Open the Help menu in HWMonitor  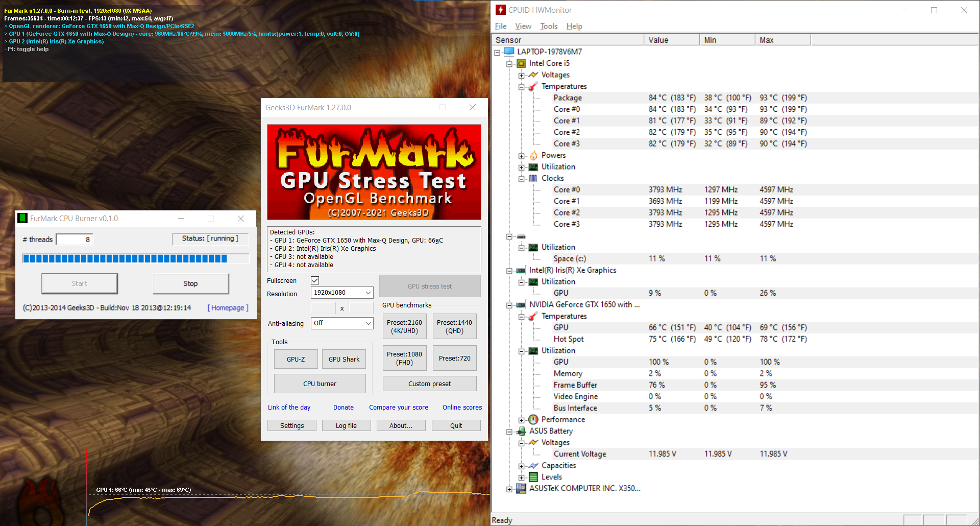point(574,26)
